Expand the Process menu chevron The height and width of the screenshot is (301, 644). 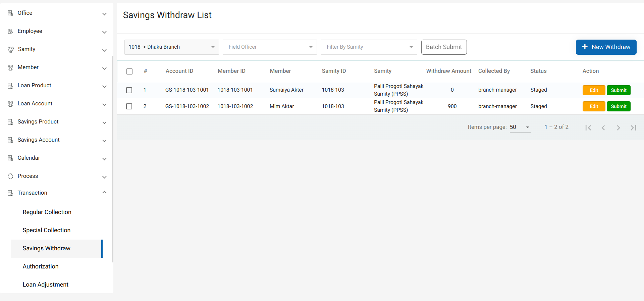104,177
